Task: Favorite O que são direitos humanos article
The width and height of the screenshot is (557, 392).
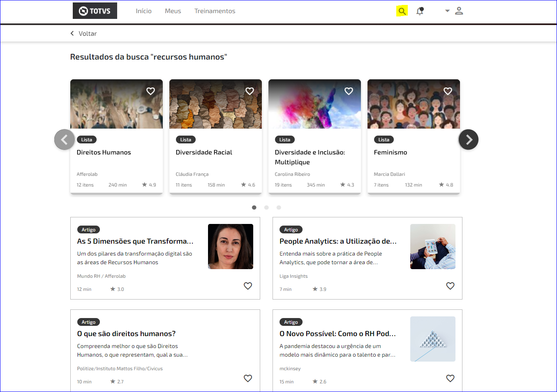Action: (248, 378)
